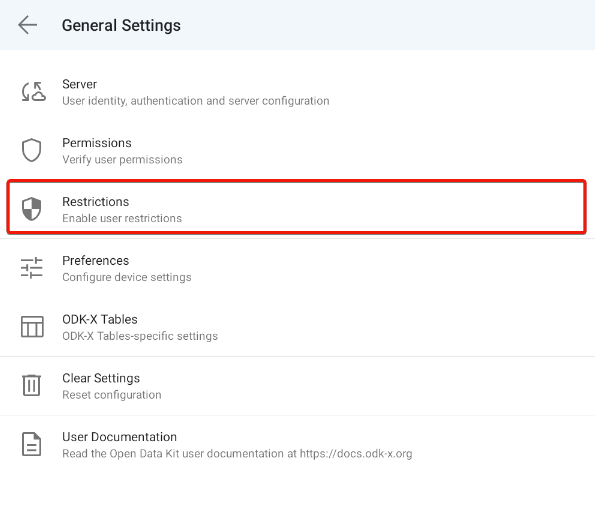The width and height of the screenshot is (595, 524).
Task: Click 'Reset configuration' text
Action: (112, 395)
